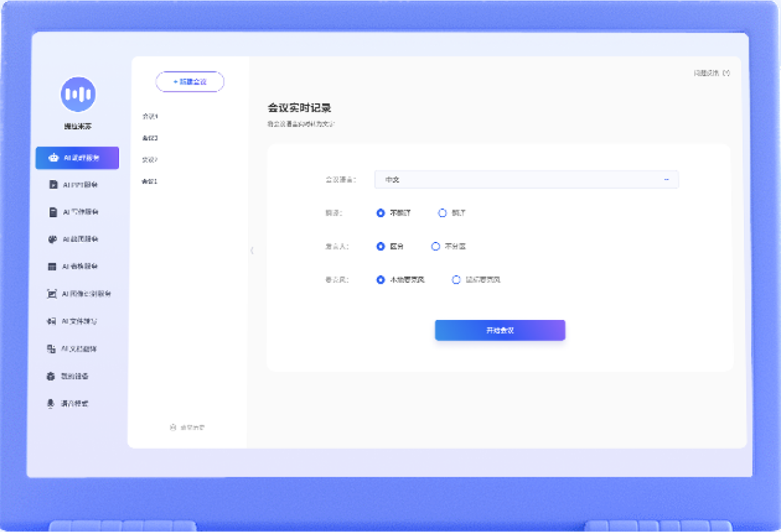Open the AI writing service document item
This screenshot has height=532, width=781.
74,212
